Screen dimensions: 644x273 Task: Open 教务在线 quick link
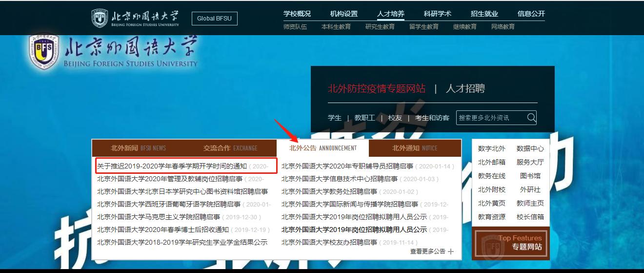492,176
